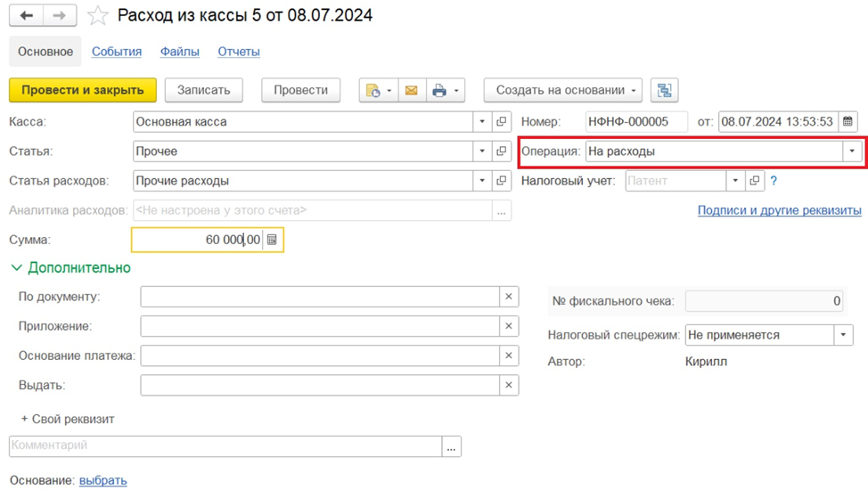Screen dimensions: 868x490
Task: Open the Основная касса item via open icon
Action: (x=502, y=122)
